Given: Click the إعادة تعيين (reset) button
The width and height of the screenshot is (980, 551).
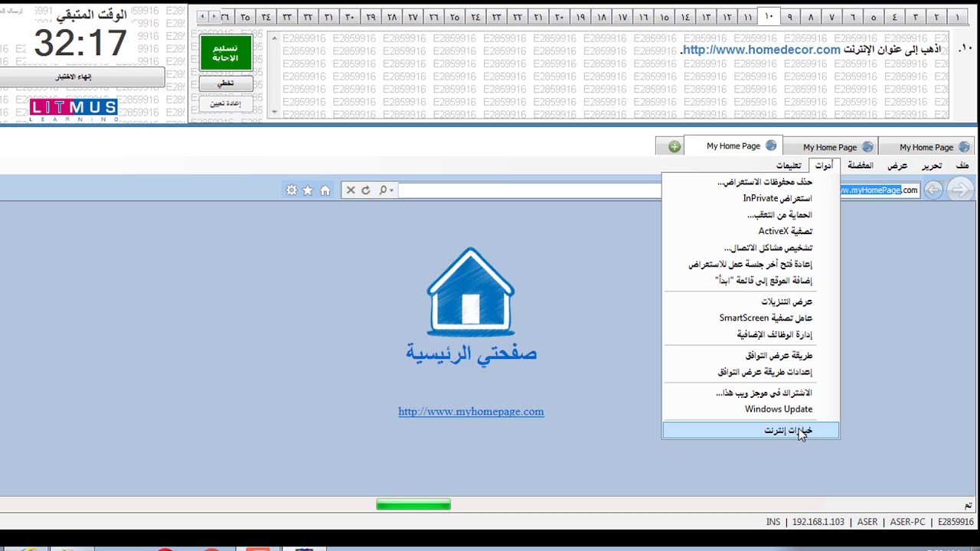Looking at the screenshot, I should coord(226,103).
